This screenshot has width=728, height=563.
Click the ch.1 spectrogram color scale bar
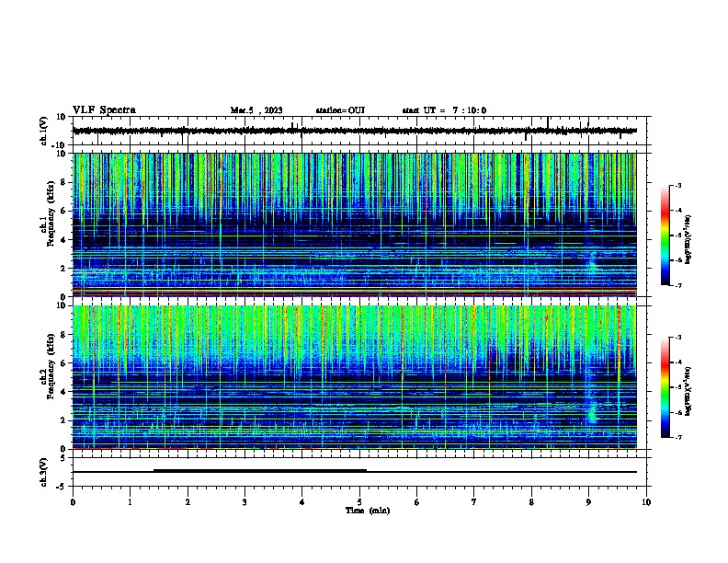coord(665,236)
